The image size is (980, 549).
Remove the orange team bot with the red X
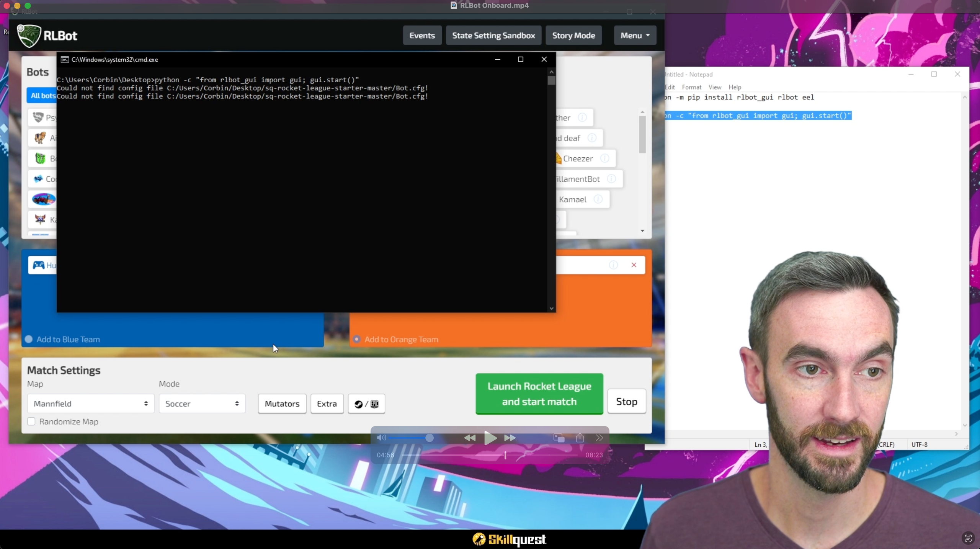(x=634, y=265)
